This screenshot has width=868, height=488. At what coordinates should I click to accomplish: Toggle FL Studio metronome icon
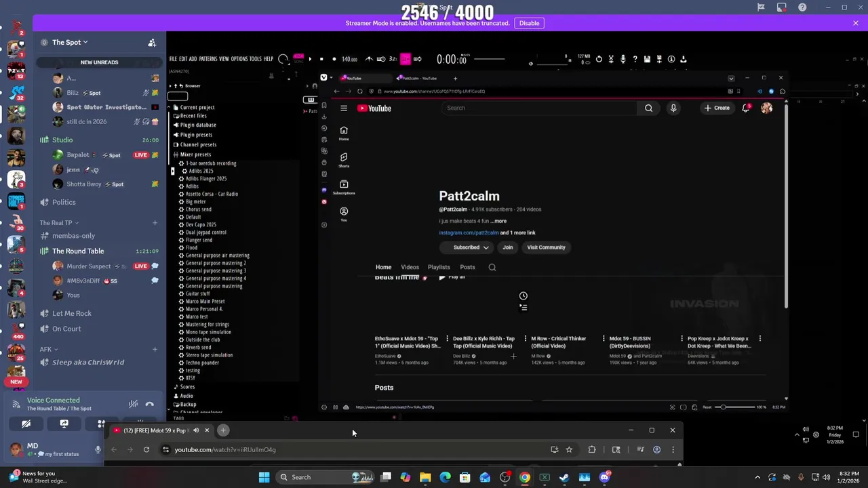[369, 59]
